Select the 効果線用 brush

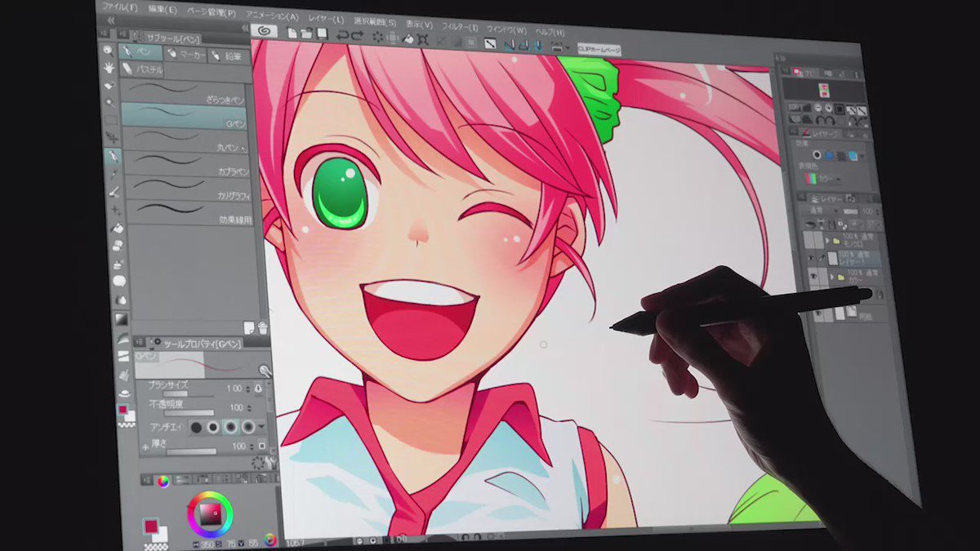[190, 213]
